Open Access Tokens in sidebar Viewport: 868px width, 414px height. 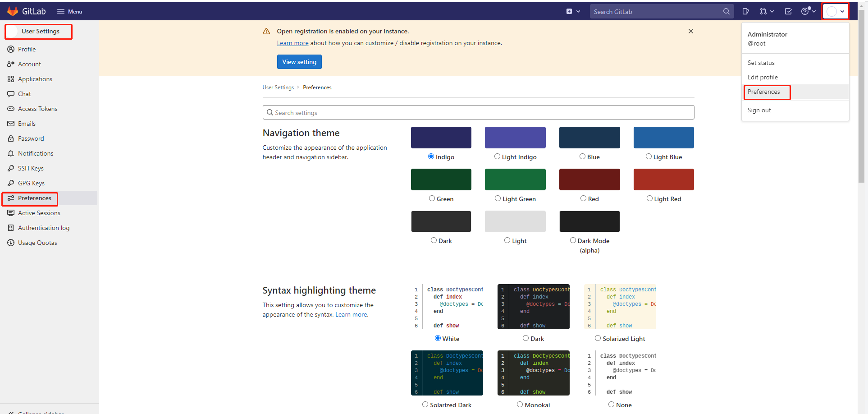(37, 109)
